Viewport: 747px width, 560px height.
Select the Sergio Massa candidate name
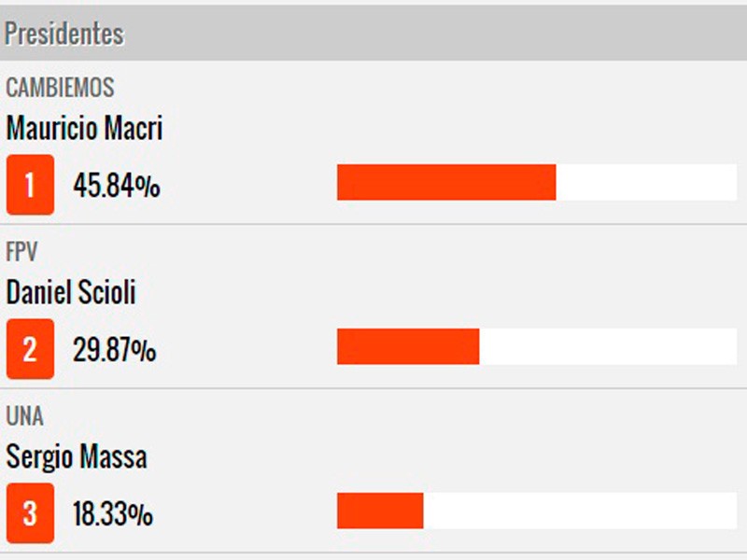point(77,457)
